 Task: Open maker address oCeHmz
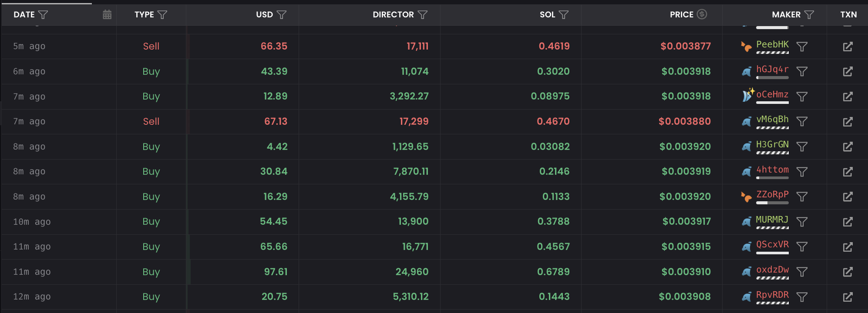(x=772, y=94)
